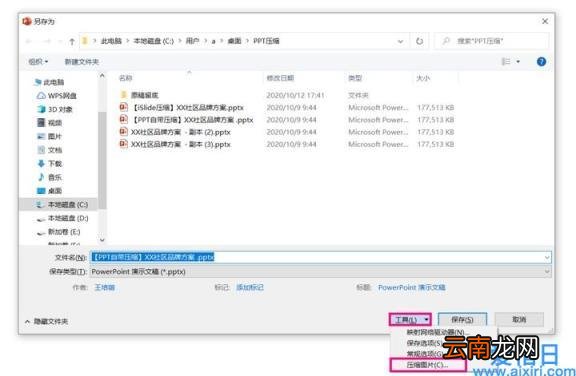Click 保存(S) button
This screenshot has height=376, width=576.
point(462,319)
